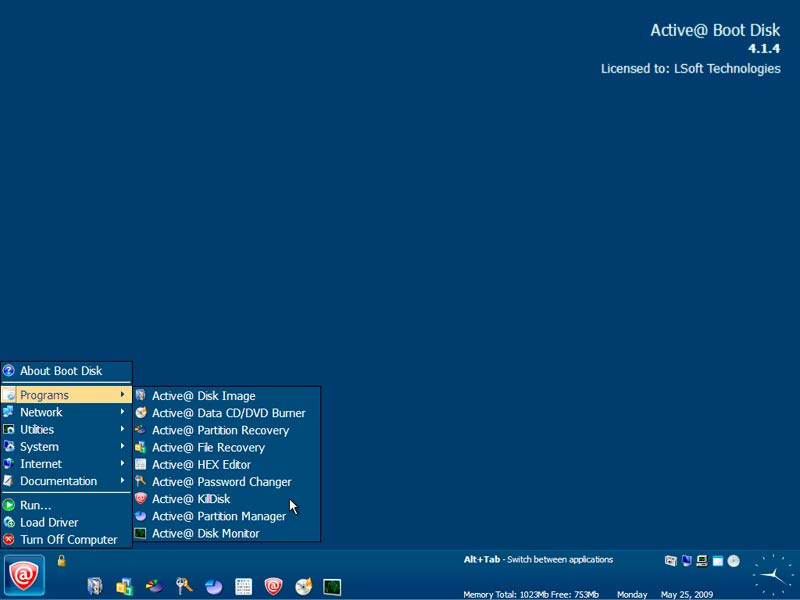Click the 'Active@ Boot Disk' desktop title

pos(715,31)
